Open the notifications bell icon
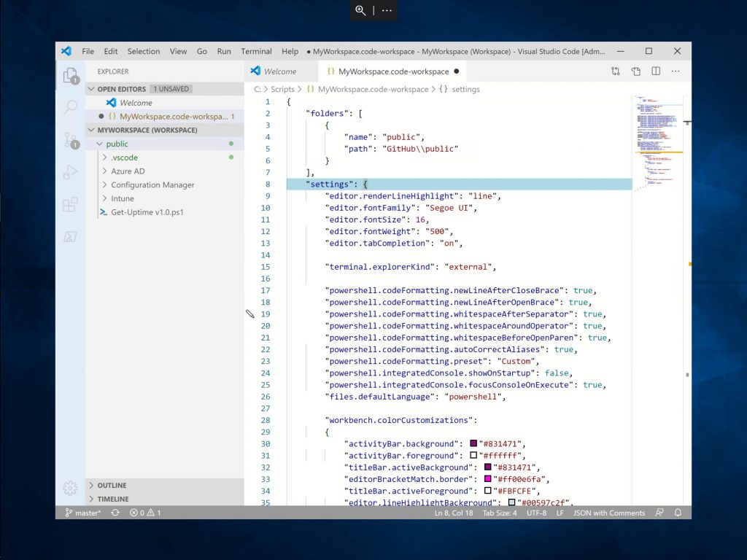 pos(678,513)
